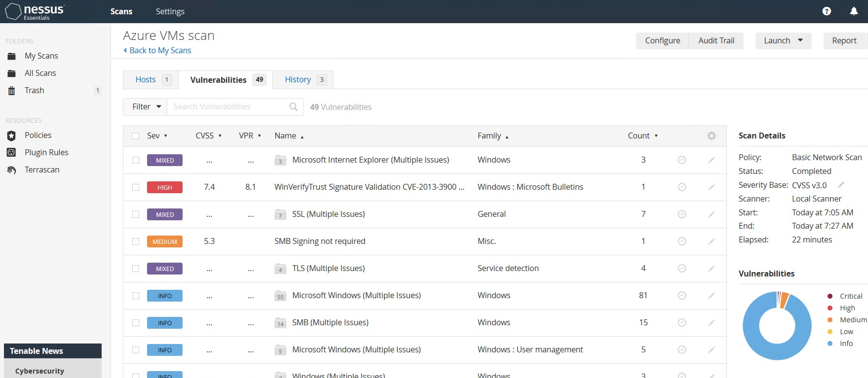Check the SMB Signing not required checkbox
This screenshot has height=378, width=868.
(x=136, y=241)
